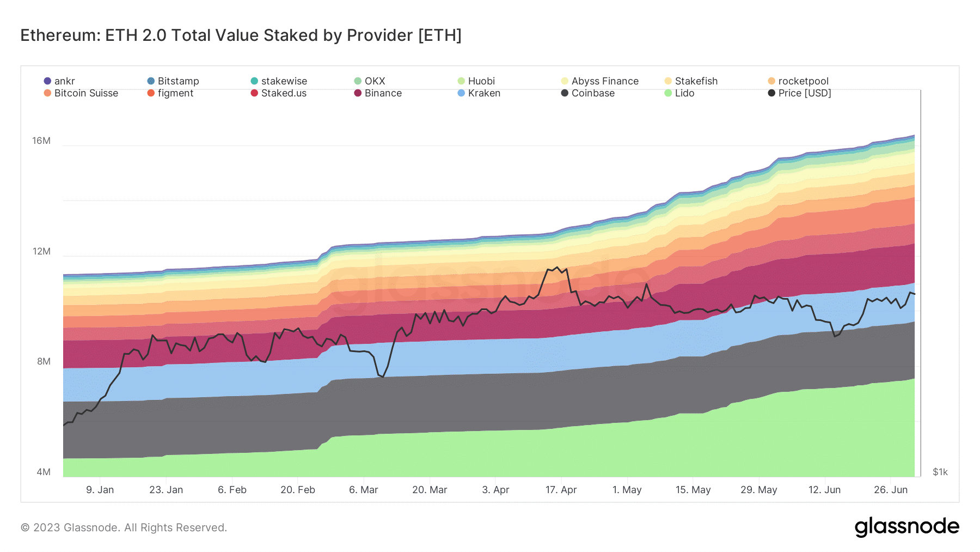This screenshot has width=980, height=552.
Task: Toggle the Bitcoin Suisse legend entry
Action: point(81,93)
